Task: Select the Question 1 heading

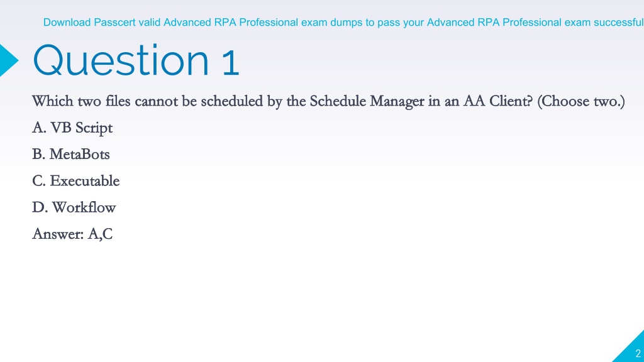Action: (x=136, y=61)
